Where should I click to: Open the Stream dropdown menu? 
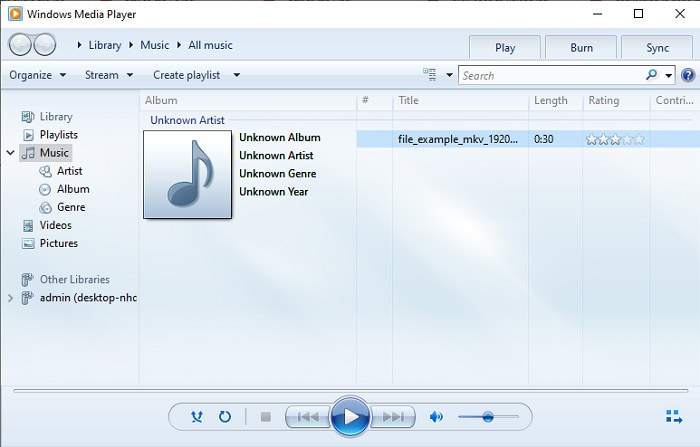[109, 75]
